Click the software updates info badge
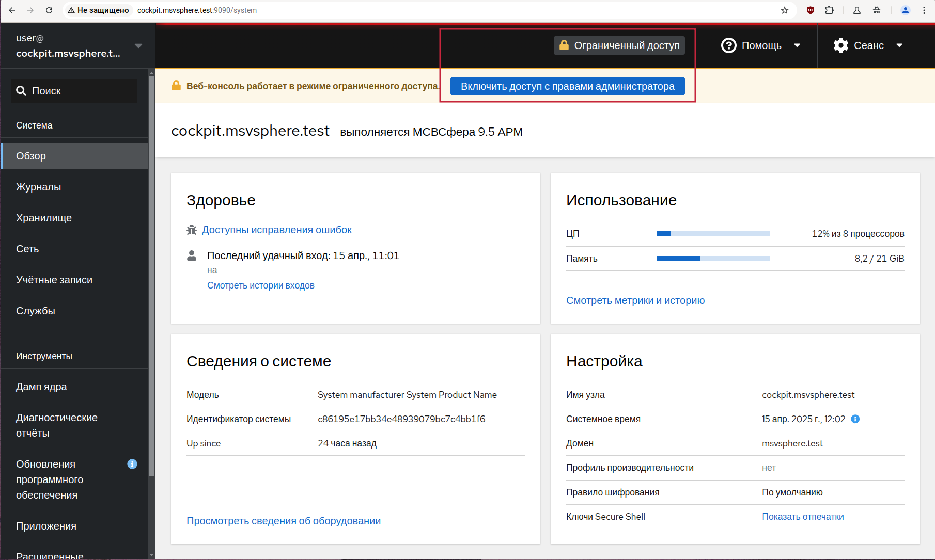Screen dimensions: 935x560 [132, 464]
